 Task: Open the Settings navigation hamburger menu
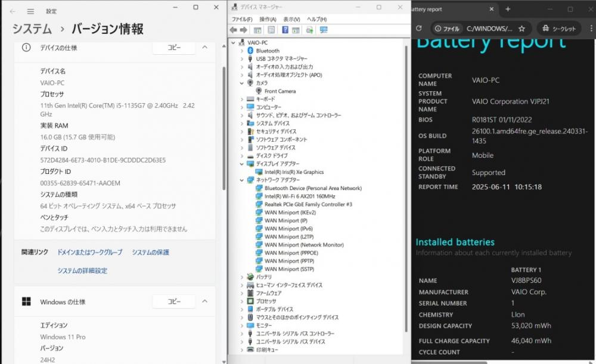tap(30, 11)
